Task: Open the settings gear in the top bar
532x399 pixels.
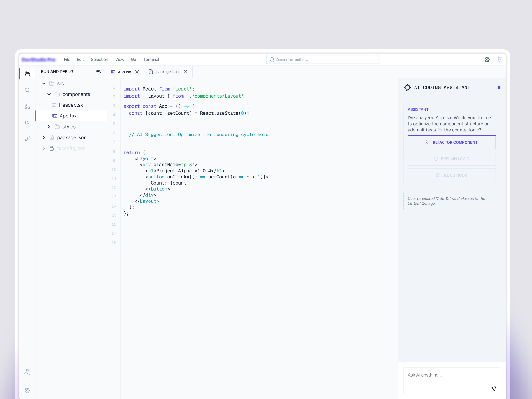Action: (x=487, y=60)
